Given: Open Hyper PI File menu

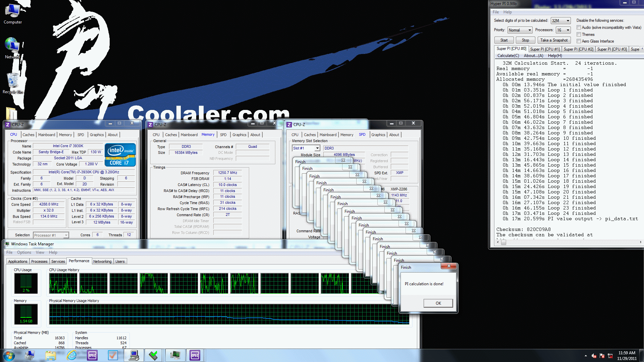Looking at the screenshot, I should click(495, 12).
